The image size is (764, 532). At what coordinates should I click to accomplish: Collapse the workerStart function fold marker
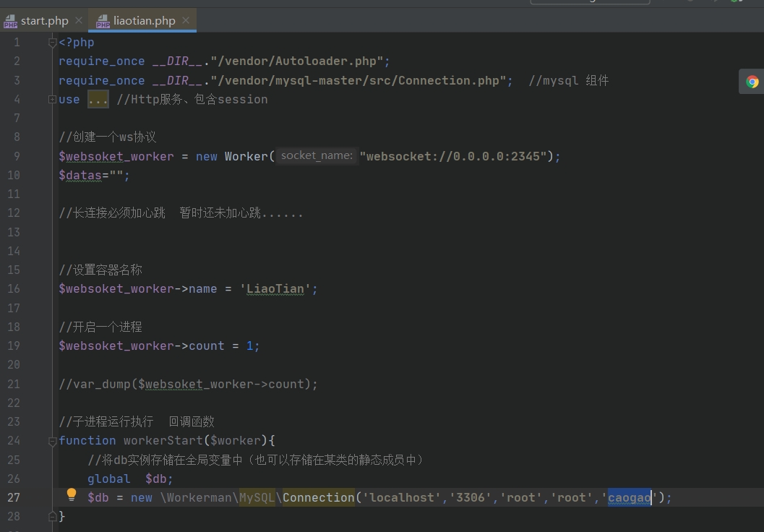coord(52,440)
